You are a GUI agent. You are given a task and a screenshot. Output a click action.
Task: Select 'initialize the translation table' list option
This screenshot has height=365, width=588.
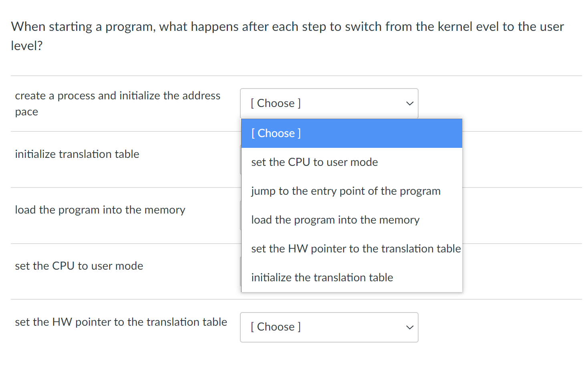click(x=352, y=278)
